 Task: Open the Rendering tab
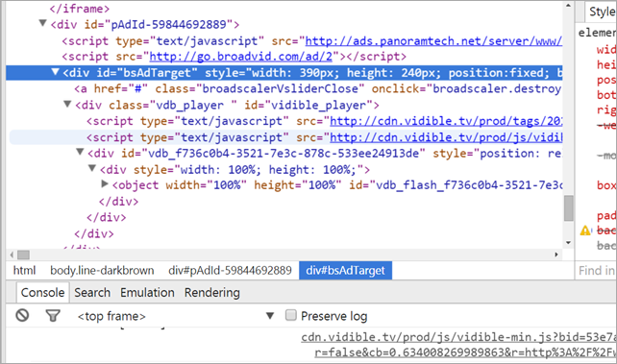click(212, 293)
